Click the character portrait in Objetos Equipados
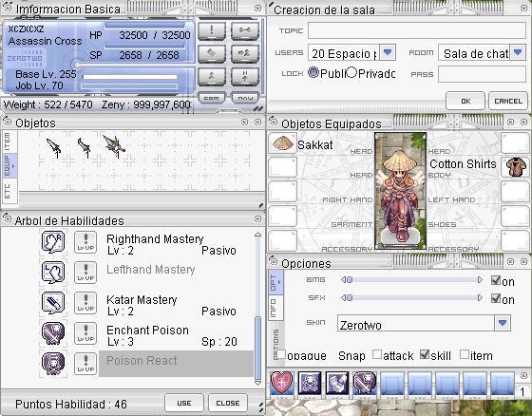 point(400,191)
